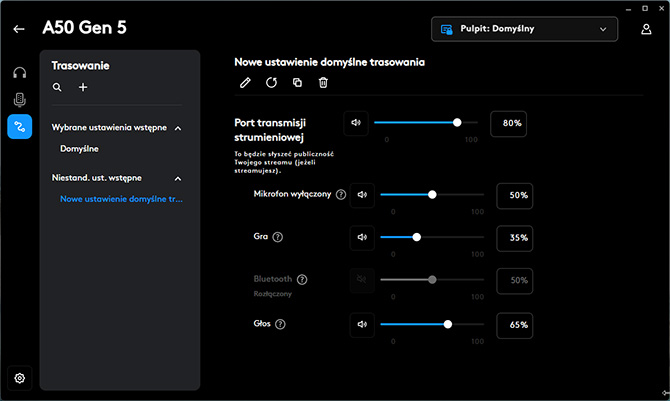
Task: Click the Rozłączony status under Bluetooth
Action: click(x=273, y=294)
